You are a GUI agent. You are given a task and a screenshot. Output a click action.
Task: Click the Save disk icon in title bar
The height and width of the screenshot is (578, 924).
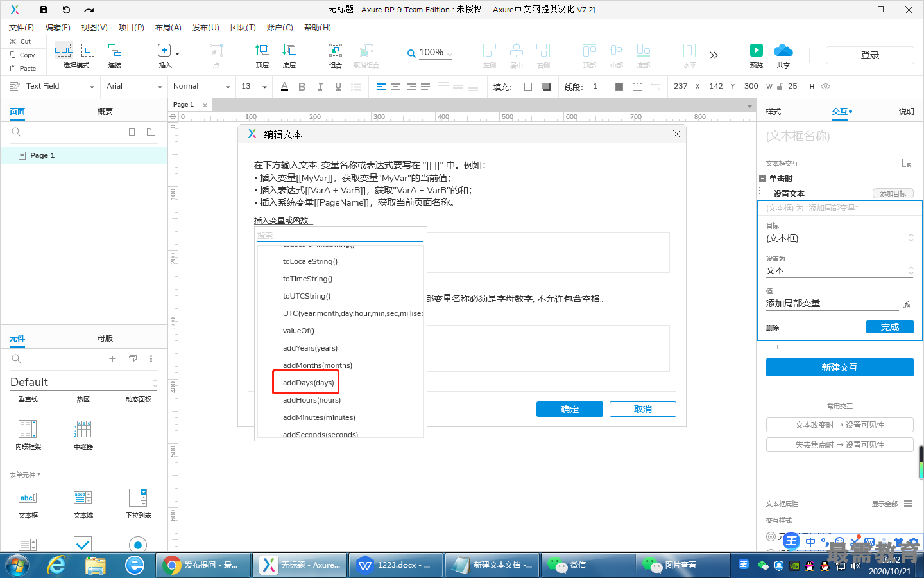[44, 10]
